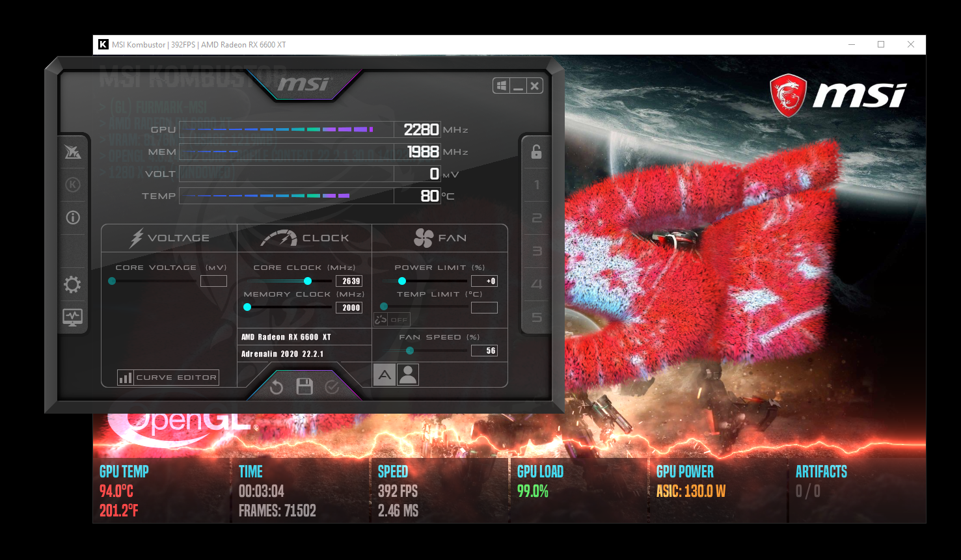Switch to the Voltage section header

coord(169,238)
